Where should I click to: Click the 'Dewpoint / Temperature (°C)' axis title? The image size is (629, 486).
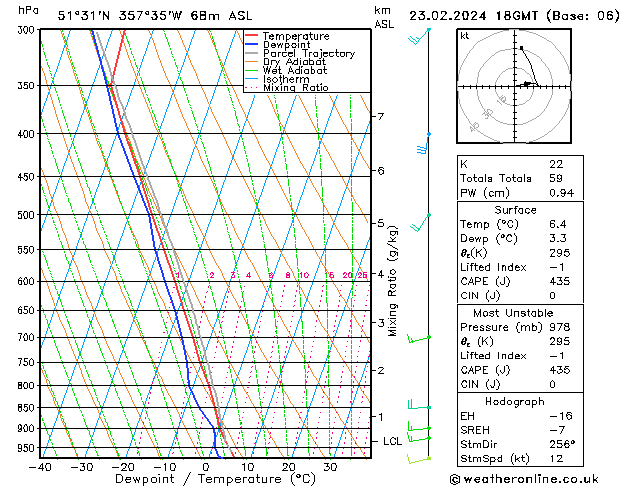[x=215, y=479]
